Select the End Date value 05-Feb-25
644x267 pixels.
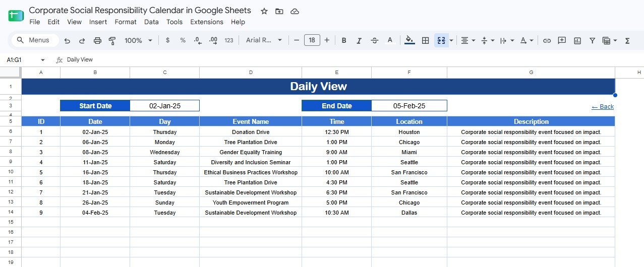tap(409, 106)
